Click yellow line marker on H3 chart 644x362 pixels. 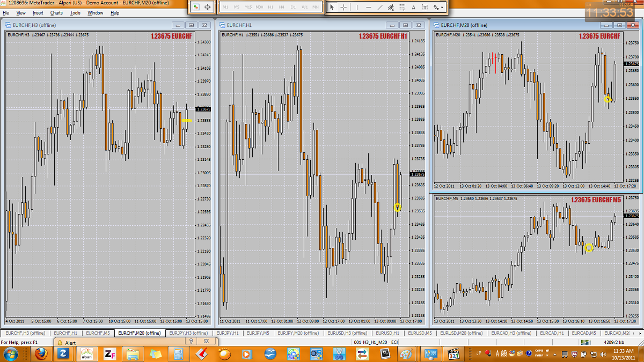click(187, 121)
